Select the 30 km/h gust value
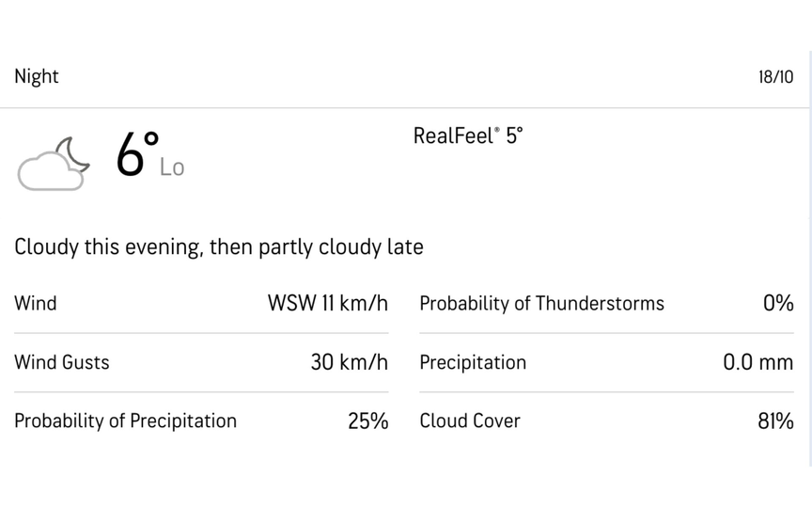 (x=349, y=362)
